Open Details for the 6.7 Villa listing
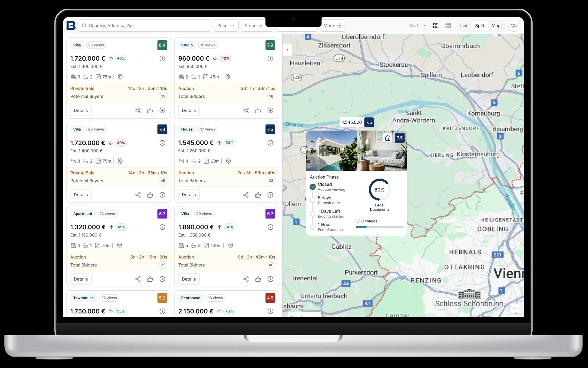This screenshot has width=588, height=368. (189, 279)
